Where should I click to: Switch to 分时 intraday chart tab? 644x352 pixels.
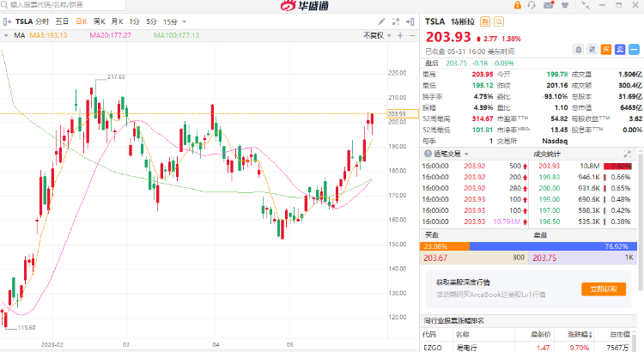pyautogui.click(x=42, y=21)
